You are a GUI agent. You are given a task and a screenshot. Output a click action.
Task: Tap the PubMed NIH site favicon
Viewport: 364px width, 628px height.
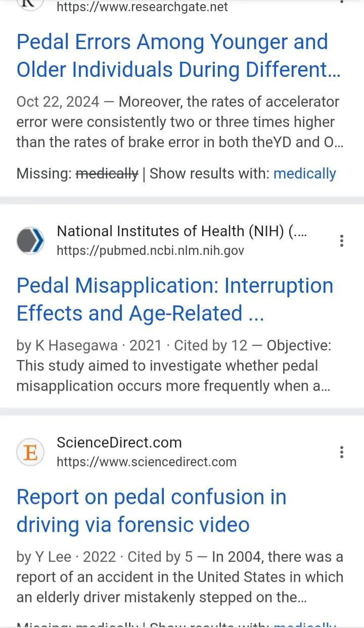30,241
